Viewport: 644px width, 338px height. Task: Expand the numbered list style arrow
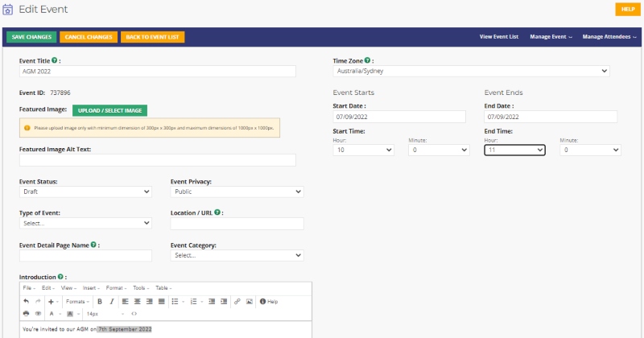pyautogui.click(x=202, y=302)
